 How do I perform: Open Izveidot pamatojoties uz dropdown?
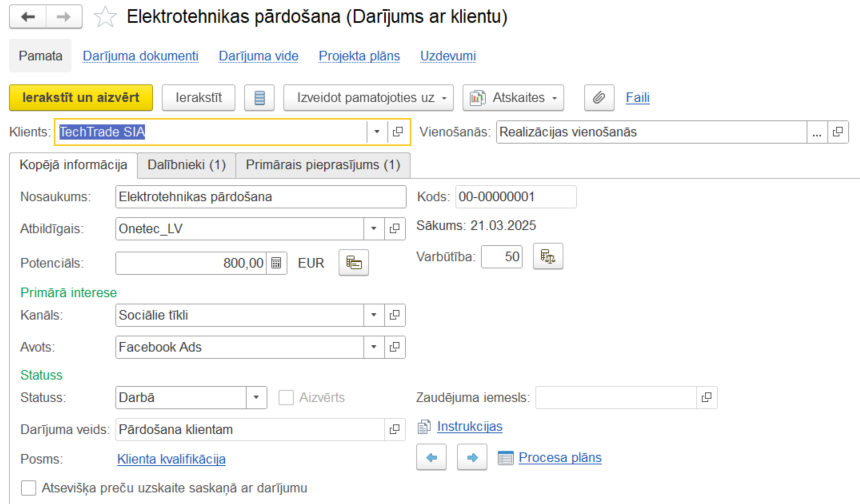[x=369, y=97]
